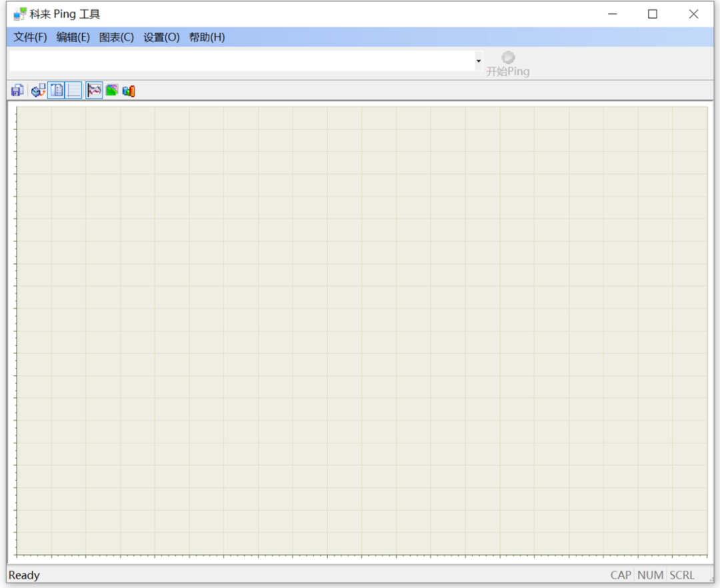Select the green area chart icon
This screenshot has height=588, width=720.
pyautogui.click(x=111, y=91)
